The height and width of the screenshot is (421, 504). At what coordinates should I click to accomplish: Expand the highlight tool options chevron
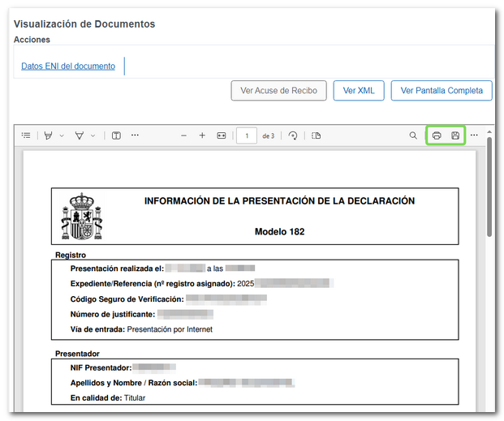point(62,135)
